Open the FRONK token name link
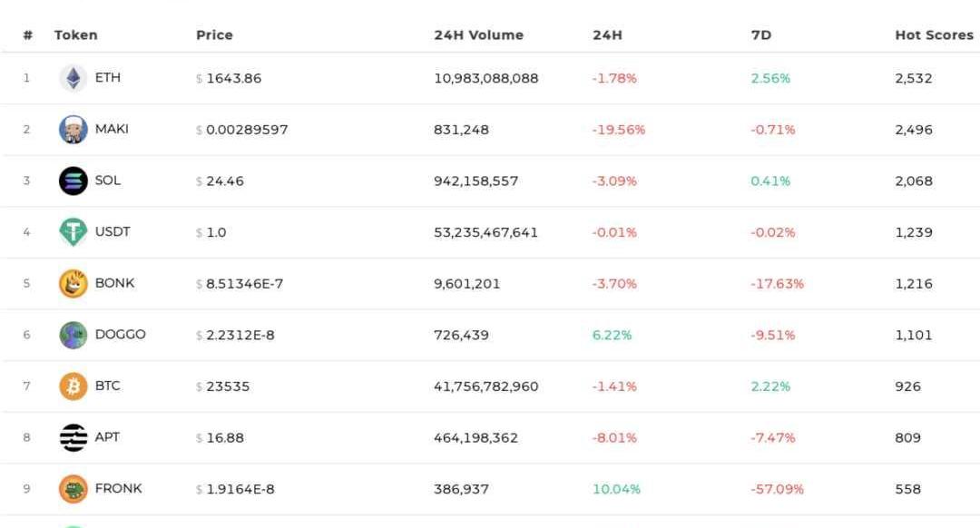Image resolution: width=980 pixels, height=528 pixels. (x=118, y=489)
